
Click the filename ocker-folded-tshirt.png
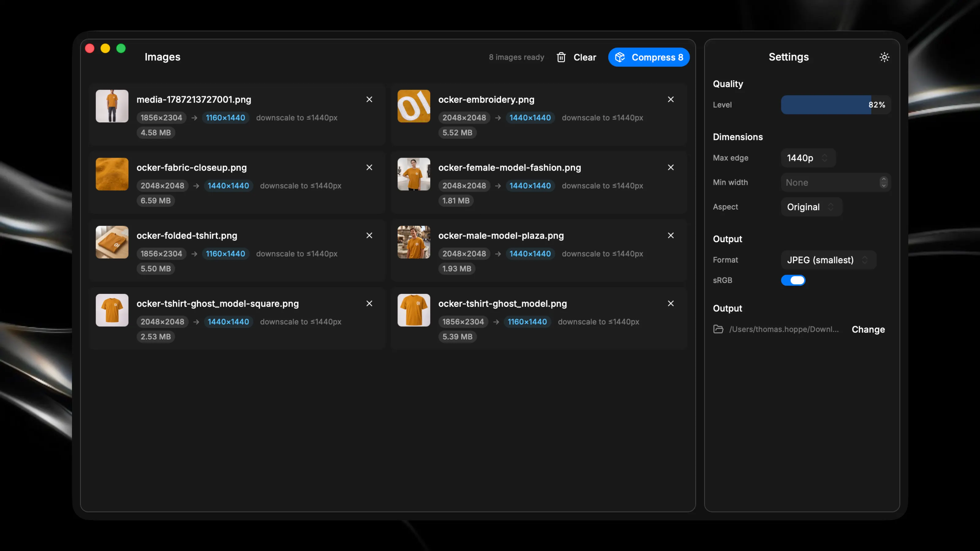tap(187, 236)
